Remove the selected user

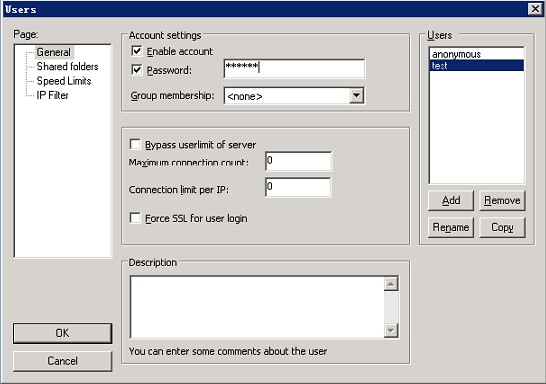pos(502,201)
